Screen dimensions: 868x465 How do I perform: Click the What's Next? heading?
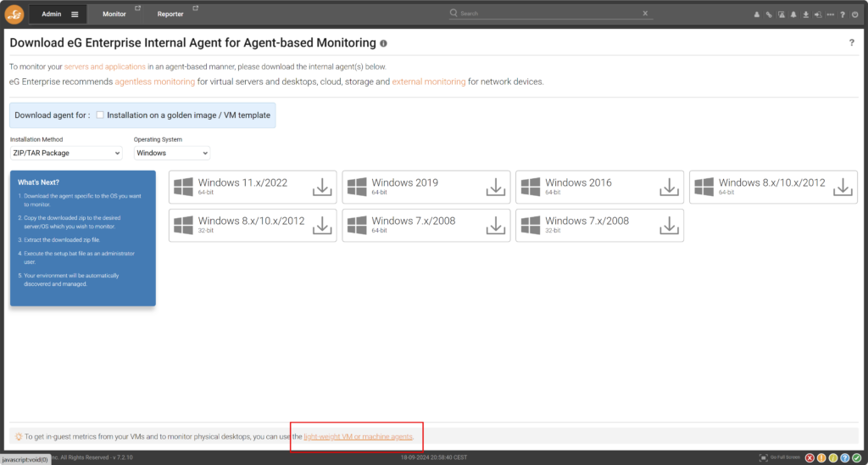point(38,182)
